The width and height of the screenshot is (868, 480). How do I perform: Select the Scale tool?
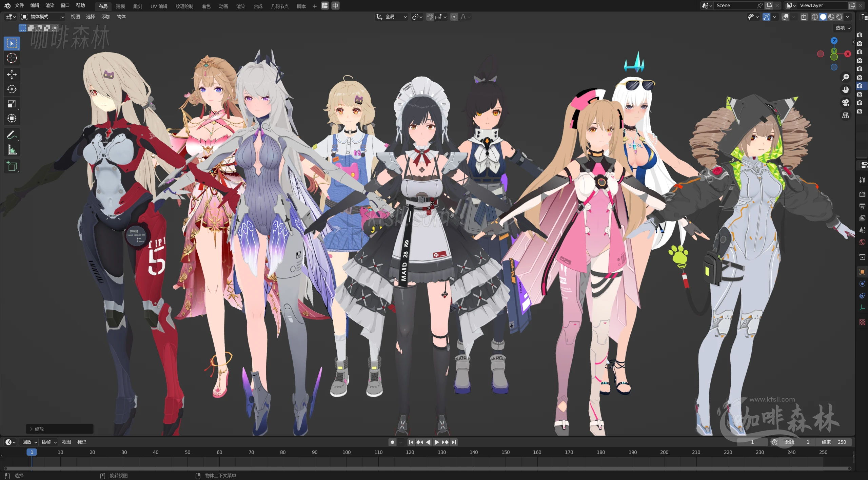(12, 104)
